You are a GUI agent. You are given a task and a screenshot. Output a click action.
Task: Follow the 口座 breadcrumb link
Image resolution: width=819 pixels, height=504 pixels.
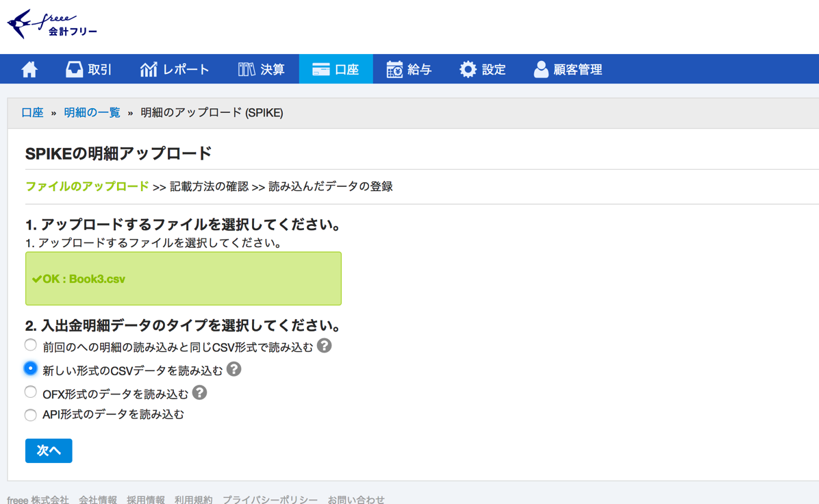[x=32, y=113]
